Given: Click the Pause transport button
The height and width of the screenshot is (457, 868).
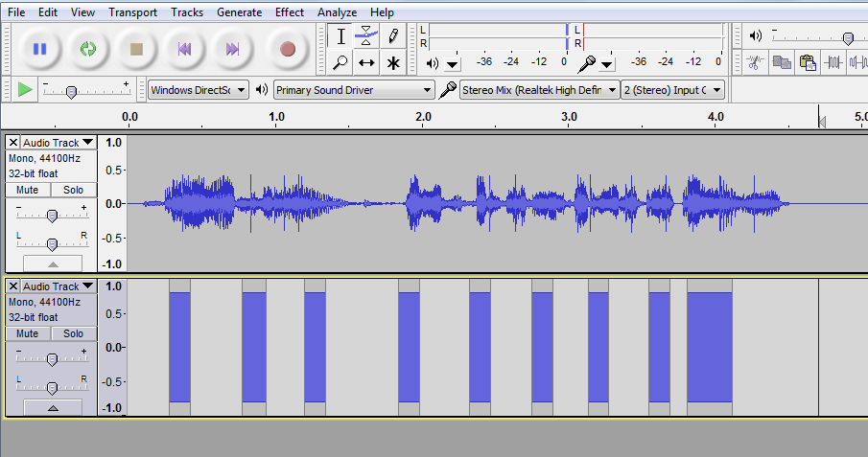Looking at the screenshot, I should (x=40, y=49).
